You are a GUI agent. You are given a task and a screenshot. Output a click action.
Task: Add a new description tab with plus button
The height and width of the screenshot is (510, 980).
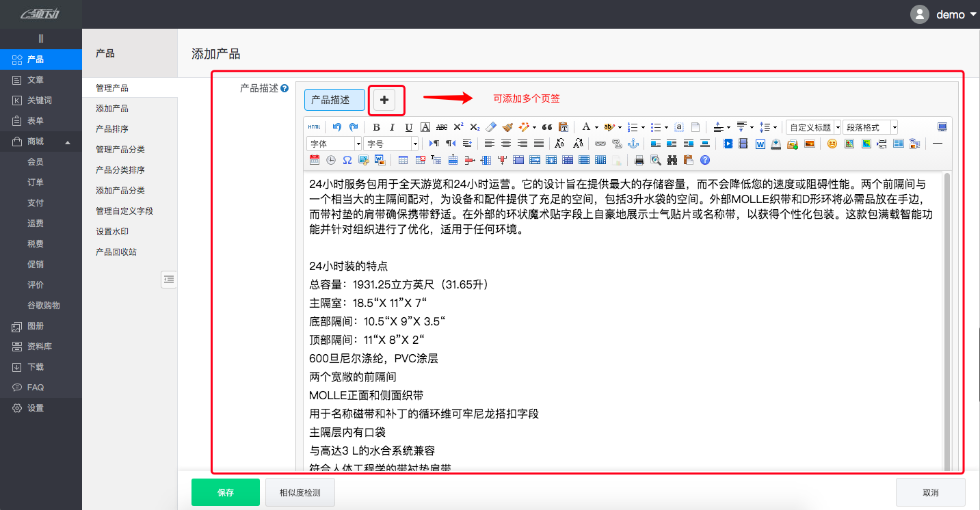384,100
